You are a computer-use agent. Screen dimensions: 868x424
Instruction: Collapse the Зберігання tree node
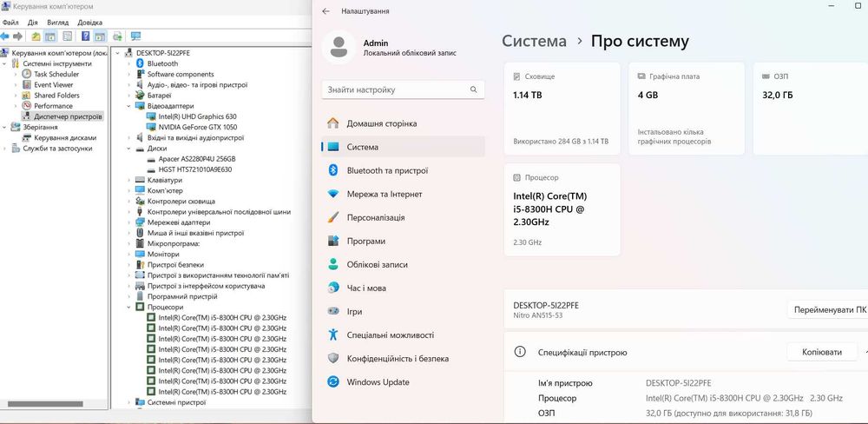(x=4, y=128)
